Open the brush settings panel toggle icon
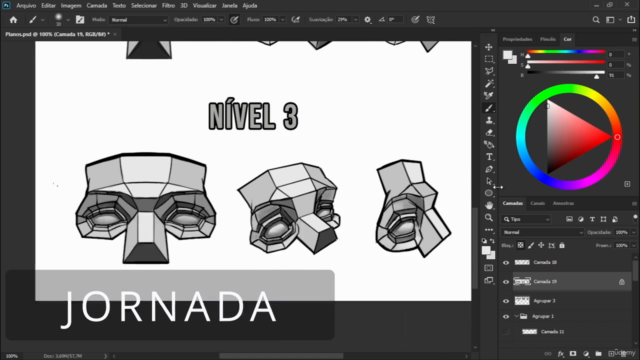The image size is (640, 360). [x=80, y=20]
